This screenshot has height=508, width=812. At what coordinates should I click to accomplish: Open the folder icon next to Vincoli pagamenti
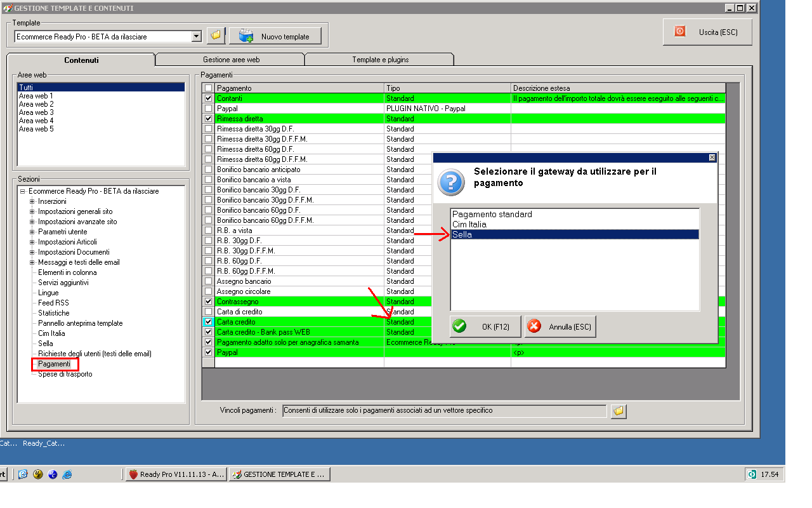pyautogui.click(x=619, y=411)
